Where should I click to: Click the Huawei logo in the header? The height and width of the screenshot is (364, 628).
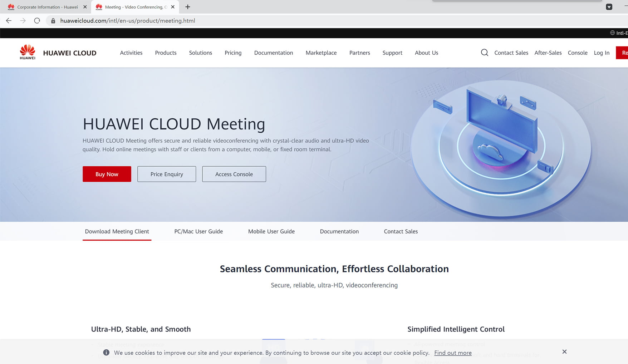coord(28,52)
